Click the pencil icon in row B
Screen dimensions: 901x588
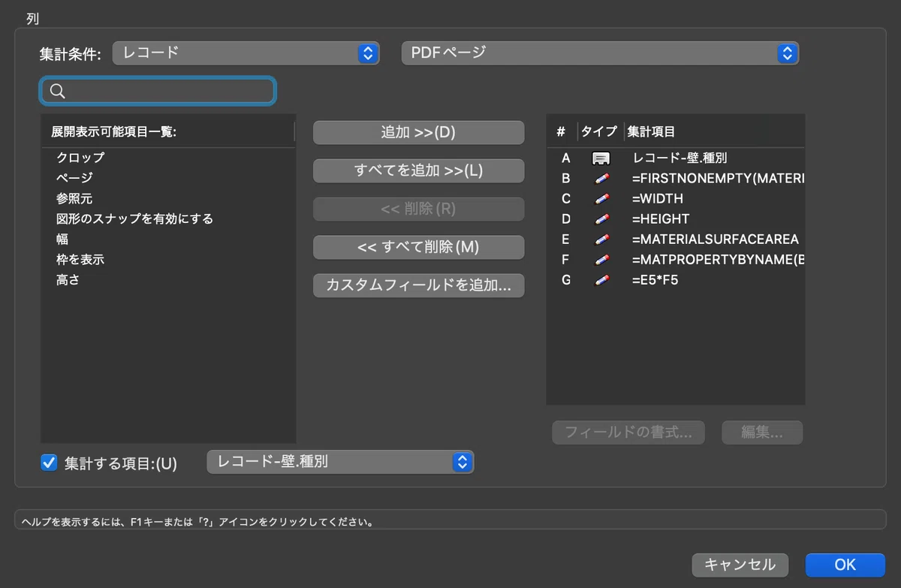[x=601, y=179]
